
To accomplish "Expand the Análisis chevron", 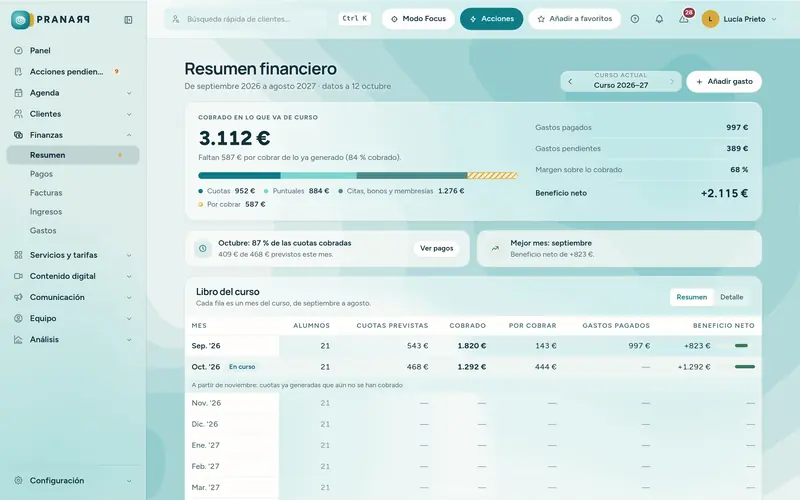I will pos(129,340).
